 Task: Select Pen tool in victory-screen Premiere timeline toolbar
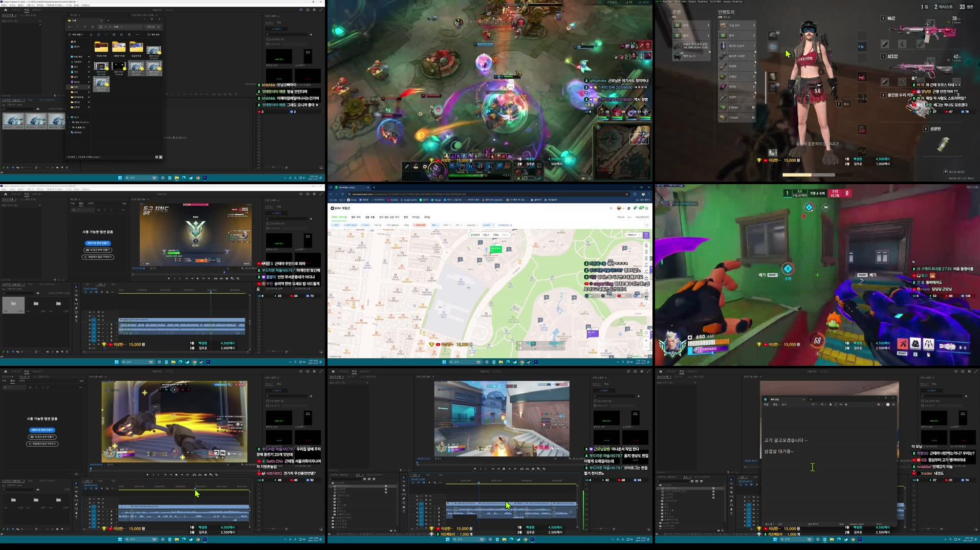76,309
